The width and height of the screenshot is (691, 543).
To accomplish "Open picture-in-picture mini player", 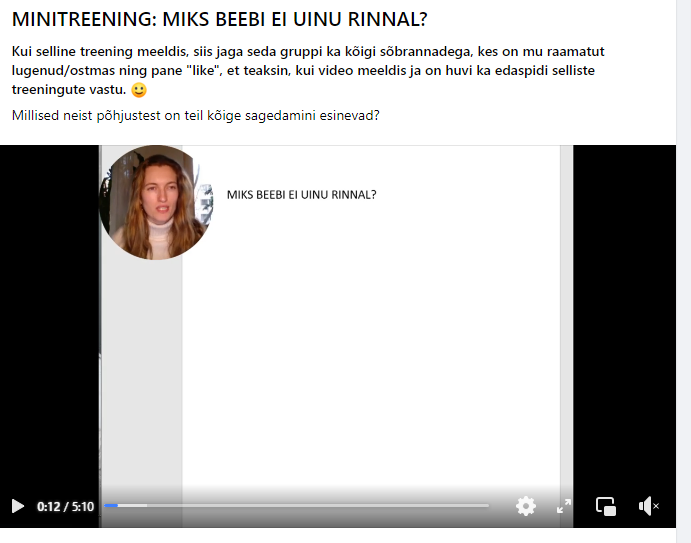I will (606, 506).
